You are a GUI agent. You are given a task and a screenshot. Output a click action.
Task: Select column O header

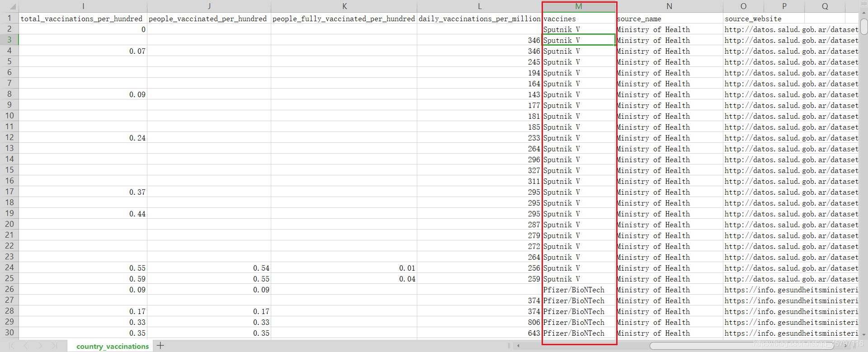pos(743,6)
